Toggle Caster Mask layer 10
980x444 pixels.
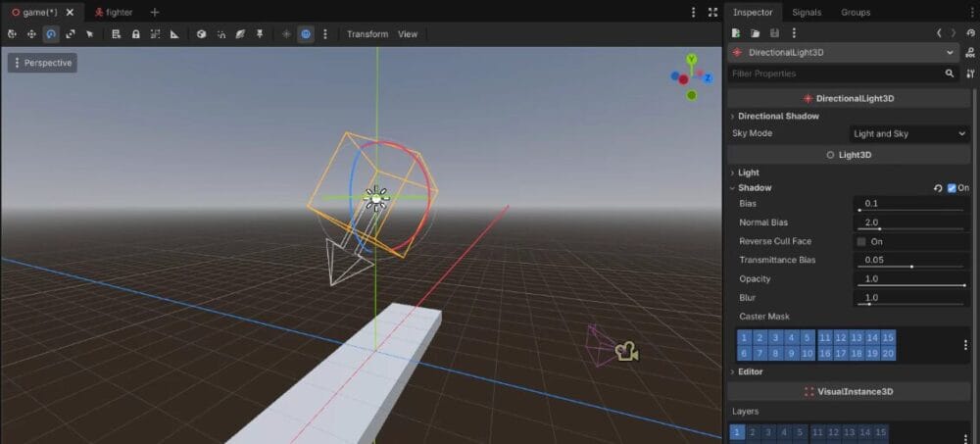[x=807, y=353]
